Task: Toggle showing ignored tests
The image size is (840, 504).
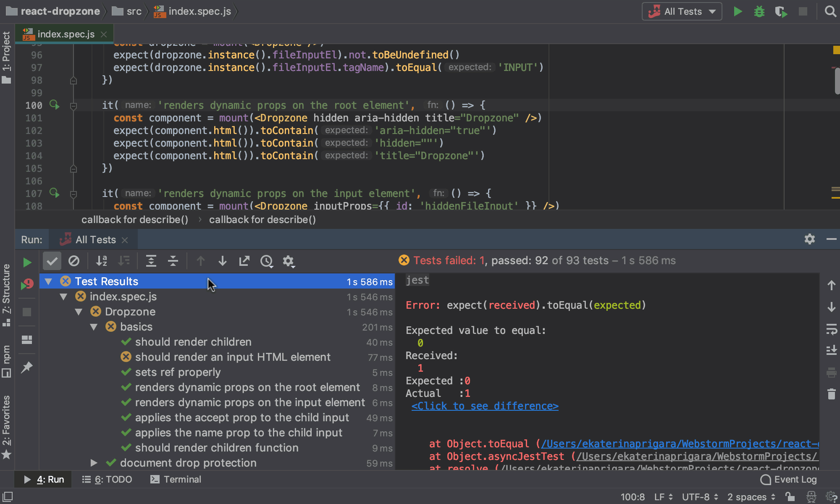Action: tap(74, 261)
